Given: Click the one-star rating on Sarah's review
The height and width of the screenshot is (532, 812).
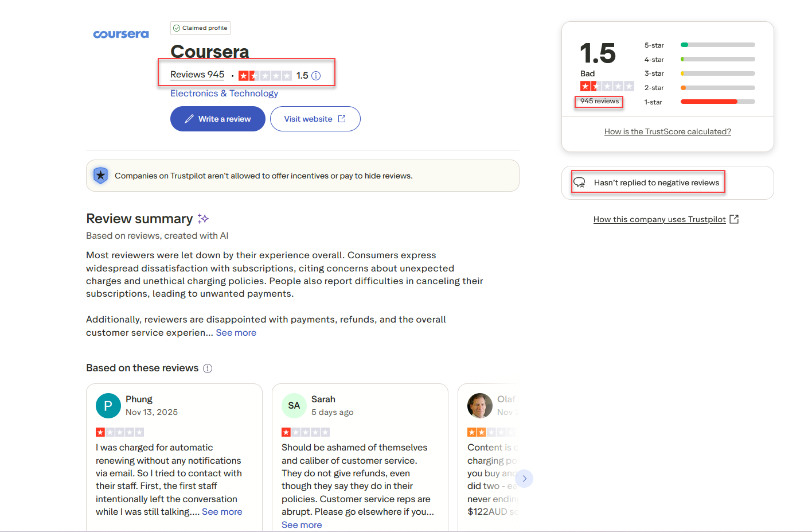Looking at the screenshot, I should tap(306, 432).
